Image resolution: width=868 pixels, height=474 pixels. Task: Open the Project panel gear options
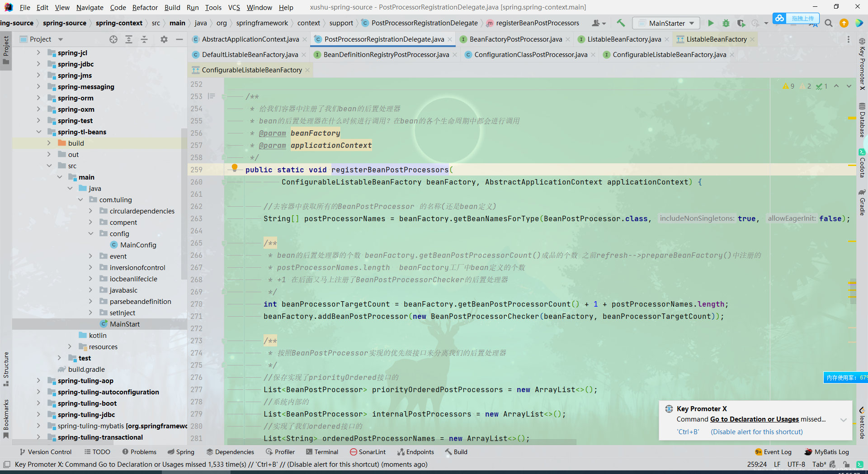[x=164, y=39]
